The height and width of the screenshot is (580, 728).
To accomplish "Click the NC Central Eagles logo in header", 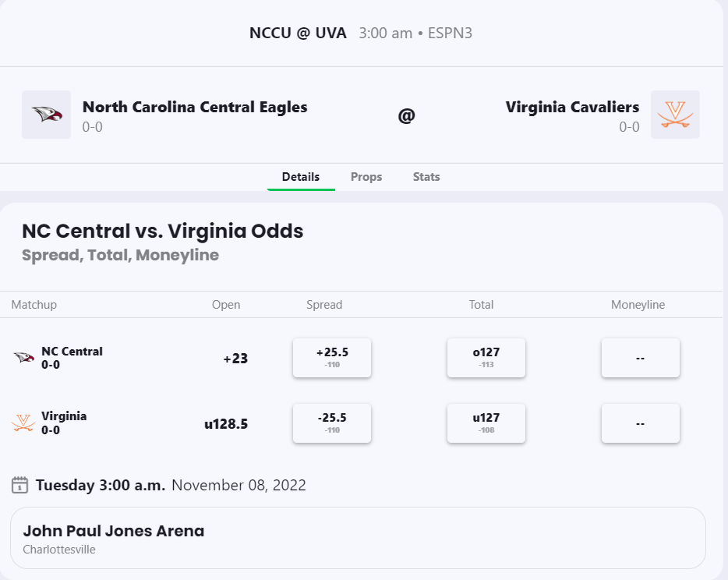I will tap(46, 115).
